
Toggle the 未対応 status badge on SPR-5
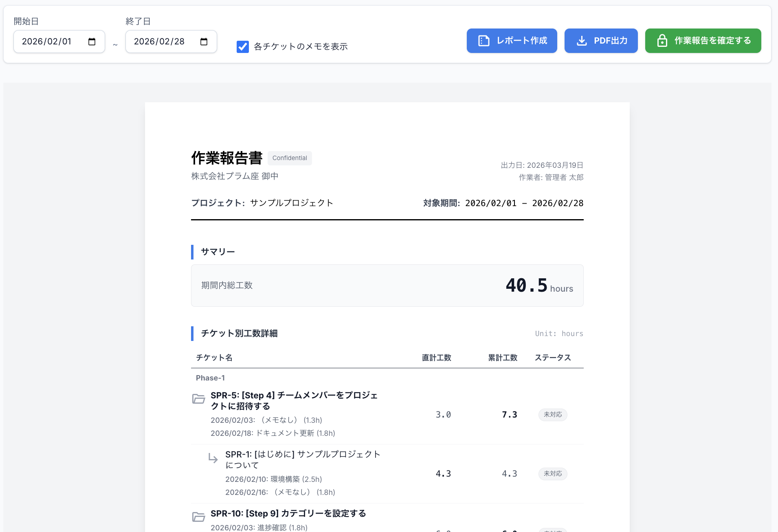pyautogui.click(x=552, y=414)
